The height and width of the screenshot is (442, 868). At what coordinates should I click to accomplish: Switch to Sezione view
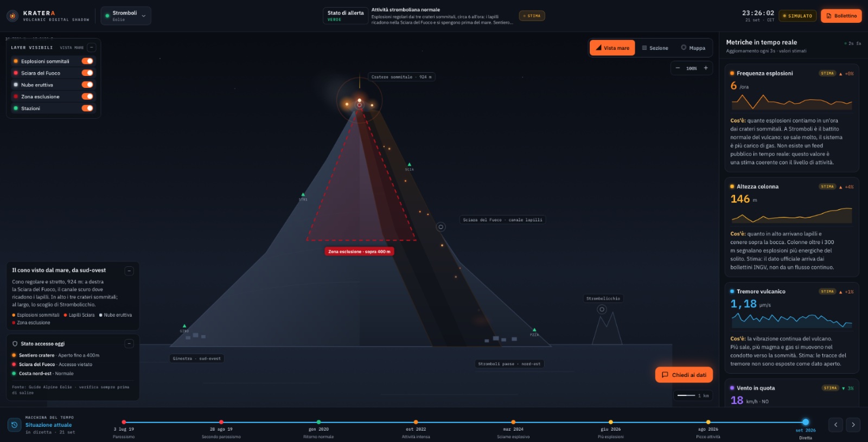pyautogui.click(x=655, y=48)
